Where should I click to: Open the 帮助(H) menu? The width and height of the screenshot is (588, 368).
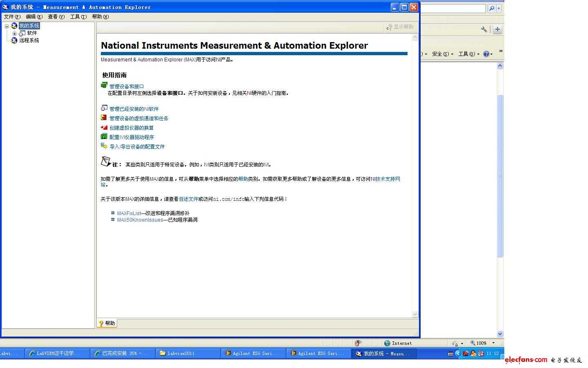100,17
